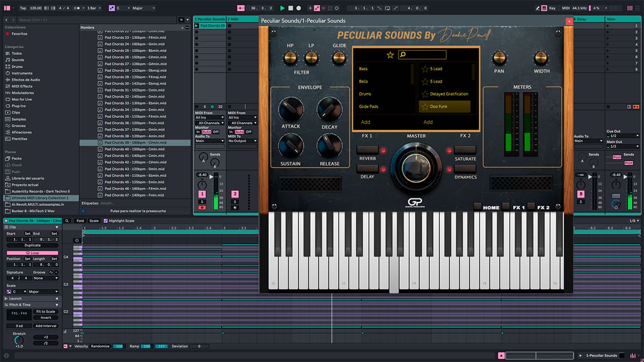Screen dimensions: 644x362
Task: Click the info view icon at bottom left
Action: click(6, 356)
